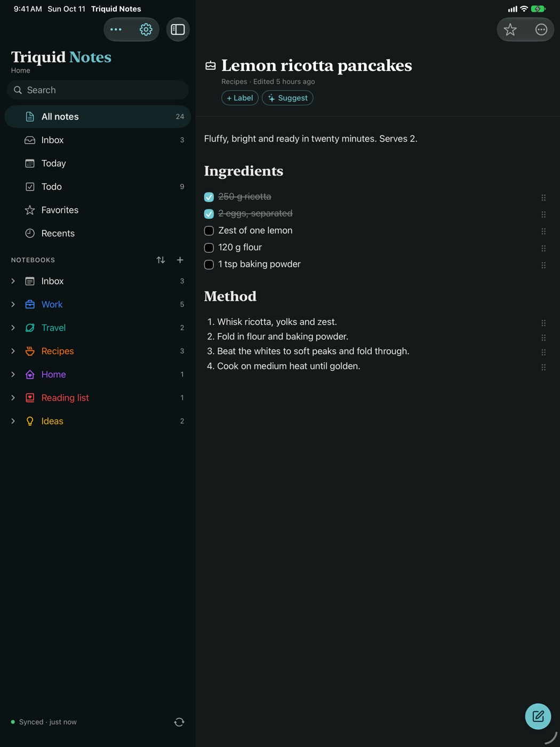This screenshot has width=560, height=747.
Task: Expand the Work notebook chevron
Action: point(13,304)
